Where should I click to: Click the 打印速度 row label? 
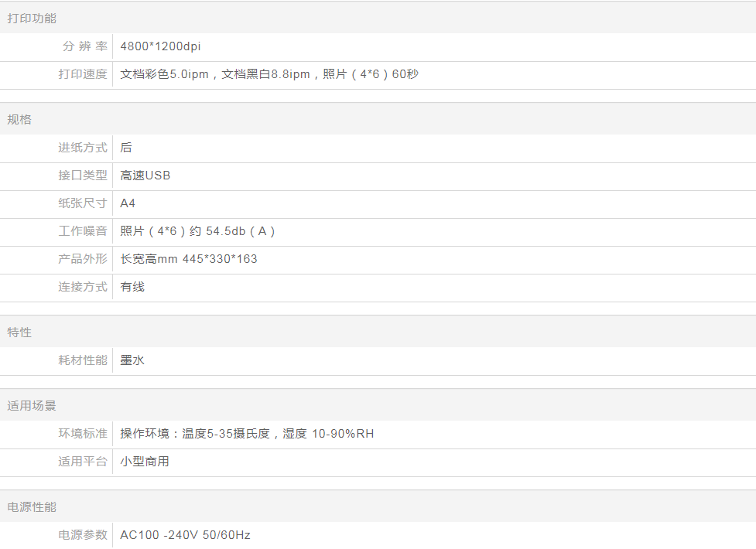pyautogui.click(x=83, y=74)
